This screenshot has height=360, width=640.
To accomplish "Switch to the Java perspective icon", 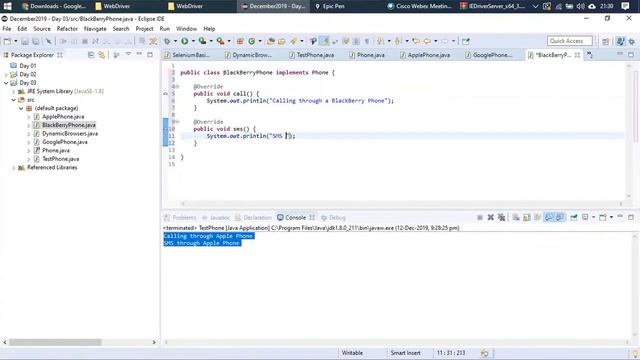I will coord(620,41).
